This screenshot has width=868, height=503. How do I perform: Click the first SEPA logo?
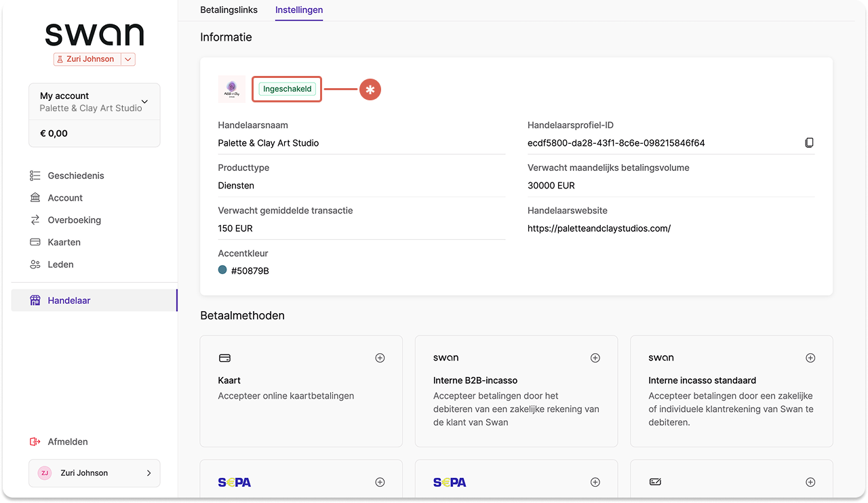pyautogui.click(x=235, y=483)
